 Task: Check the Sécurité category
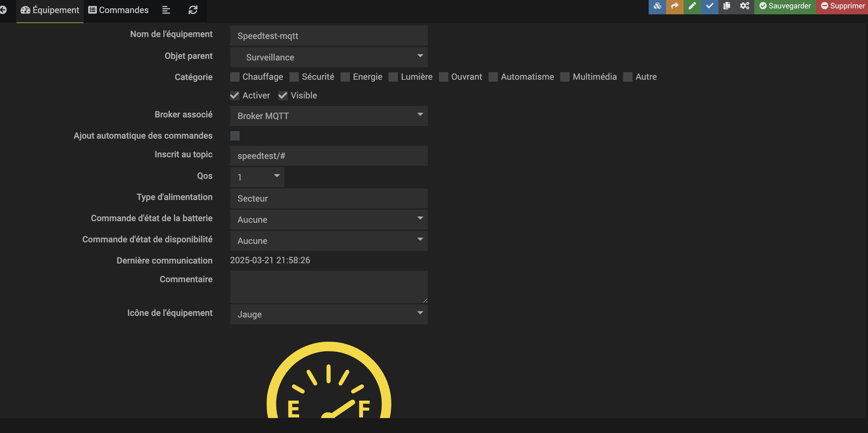pos(294,77)
